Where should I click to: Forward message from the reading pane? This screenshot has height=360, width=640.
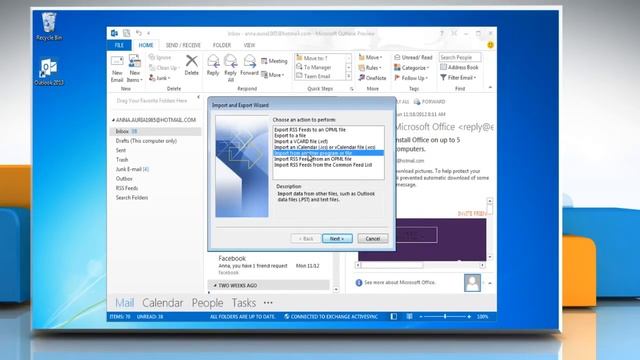(x=429, y=102)
